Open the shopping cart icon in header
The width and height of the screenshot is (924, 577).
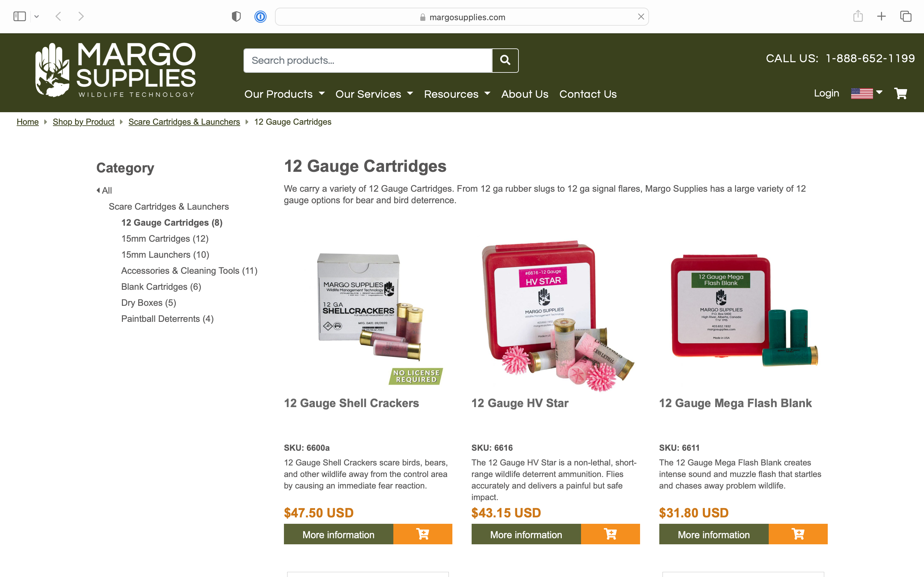(900, 94)
